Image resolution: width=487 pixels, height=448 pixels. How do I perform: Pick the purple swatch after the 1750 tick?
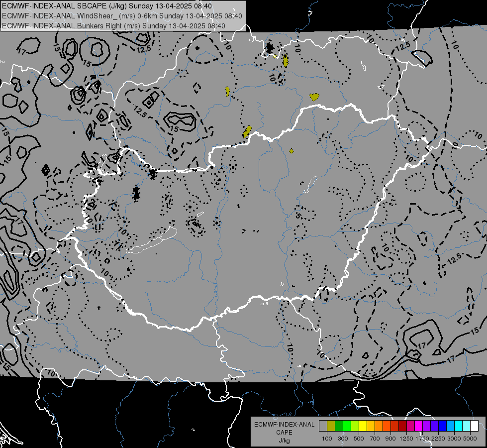(x=426, y=426)
